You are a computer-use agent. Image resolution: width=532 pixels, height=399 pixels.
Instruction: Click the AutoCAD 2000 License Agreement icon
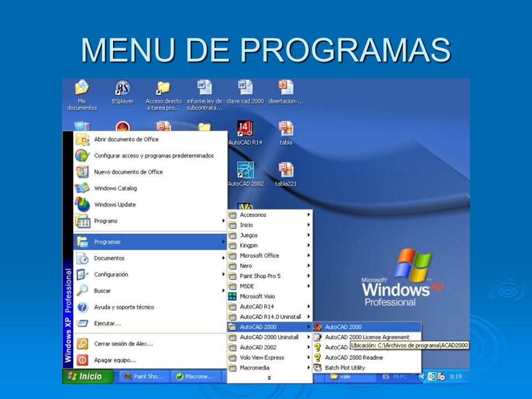point(318,337)
